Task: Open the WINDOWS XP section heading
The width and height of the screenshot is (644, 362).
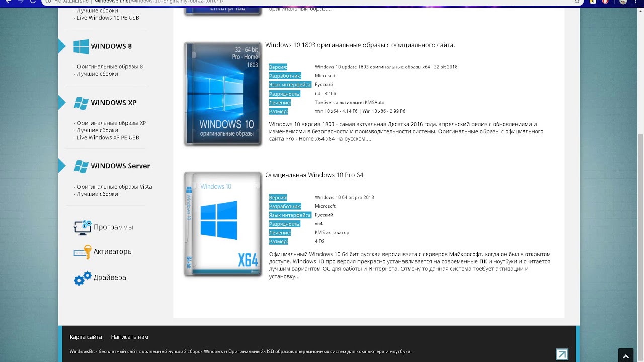Action: (114, 103)
